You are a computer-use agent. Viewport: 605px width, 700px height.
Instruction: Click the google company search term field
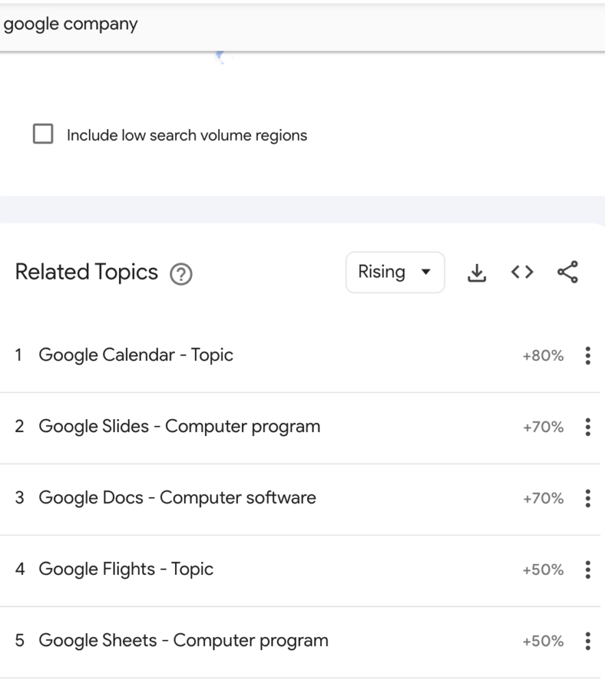tap(205, 25)
